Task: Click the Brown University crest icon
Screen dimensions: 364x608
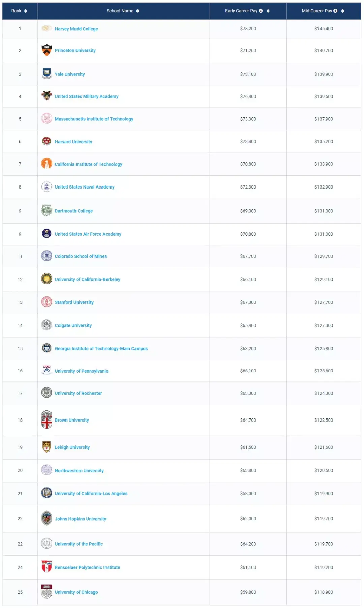Action: (47, 420)
